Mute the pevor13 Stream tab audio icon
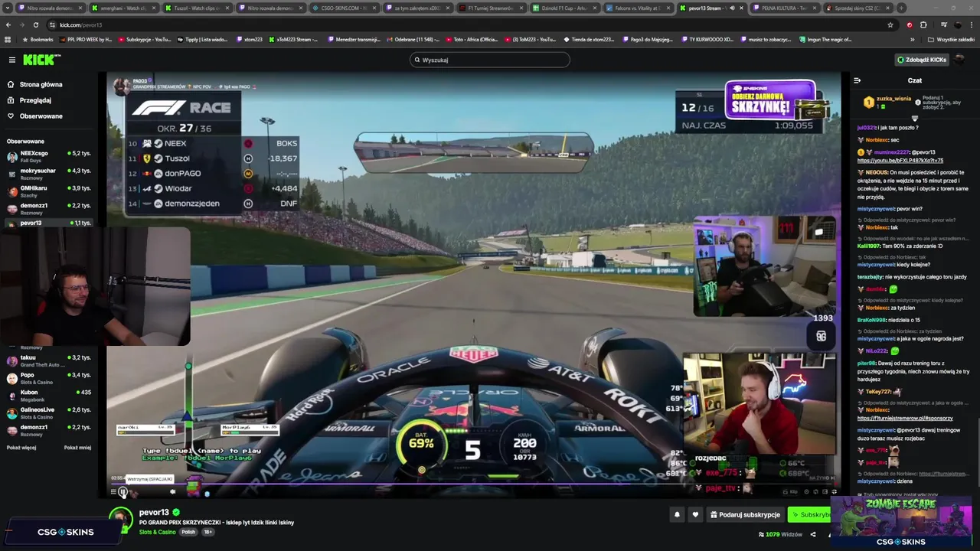This screenshot has width=980, height=551. (x=733, y=8)
